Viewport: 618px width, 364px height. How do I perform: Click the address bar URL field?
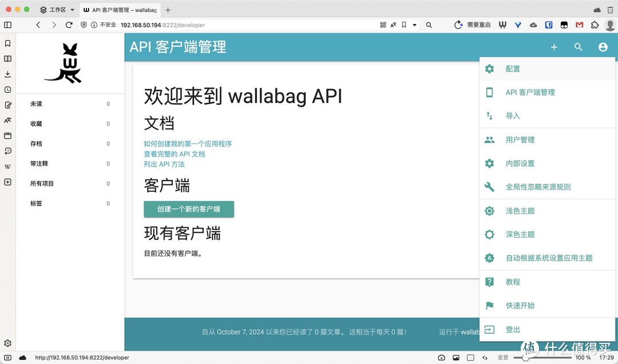246,25
